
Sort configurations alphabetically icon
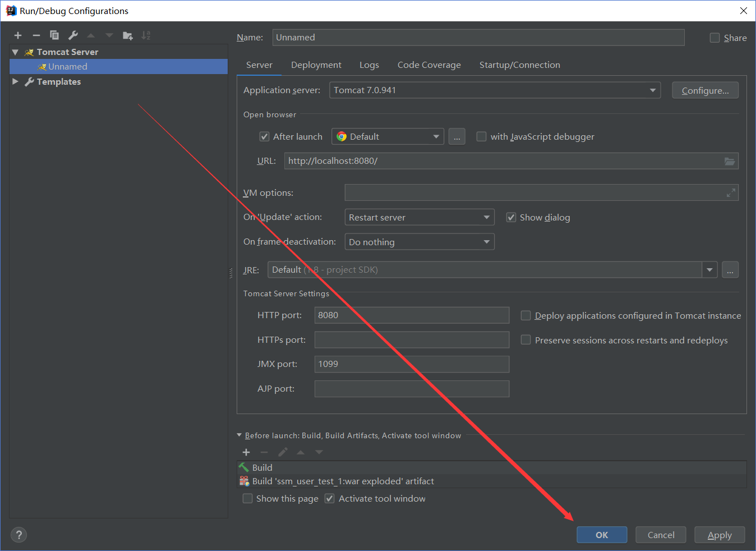pos(146,35)
